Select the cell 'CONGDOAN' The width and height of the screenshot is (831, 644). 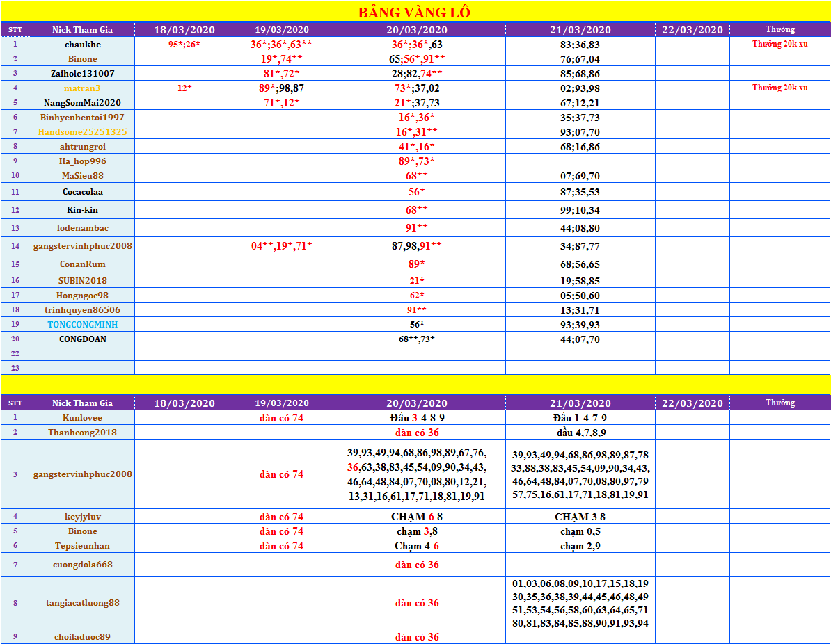(x=83, y=339)
